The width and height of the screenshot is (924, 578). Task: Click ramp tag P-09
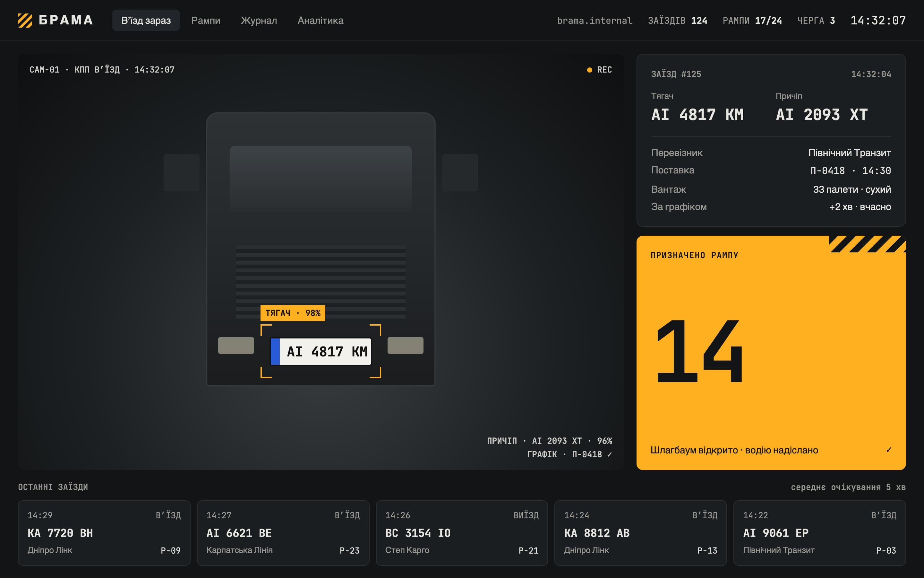click(170, 550)
